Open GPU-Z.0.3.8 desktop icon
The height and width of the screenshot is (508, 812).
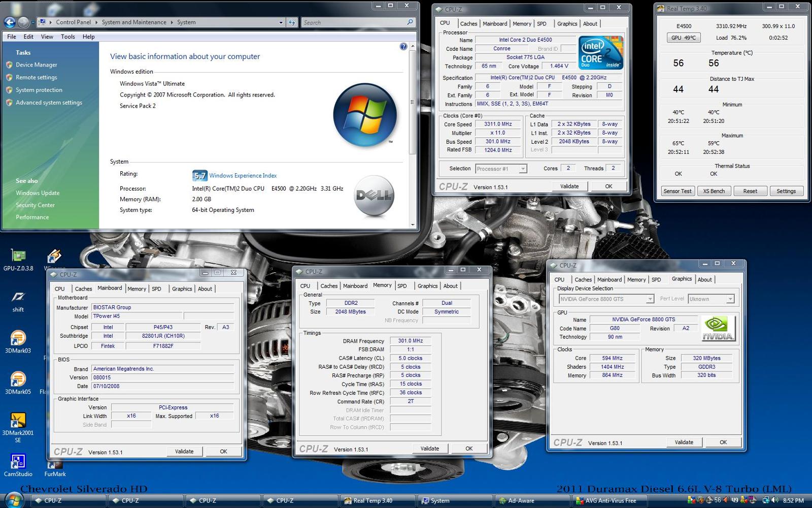18,260
